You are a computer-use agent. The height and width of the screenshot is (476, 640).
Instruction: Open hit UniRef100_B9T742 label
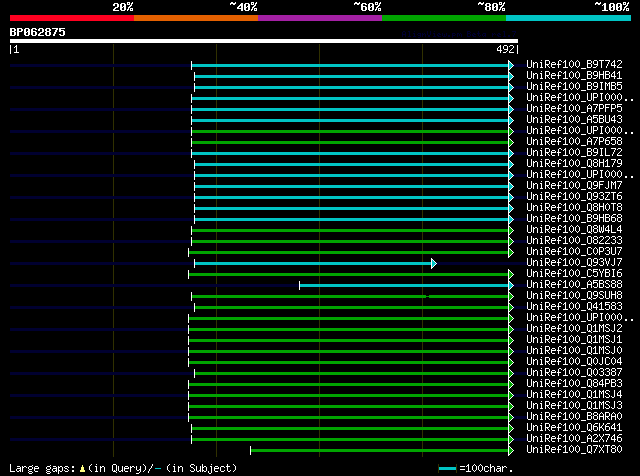[x=574, y=64]
